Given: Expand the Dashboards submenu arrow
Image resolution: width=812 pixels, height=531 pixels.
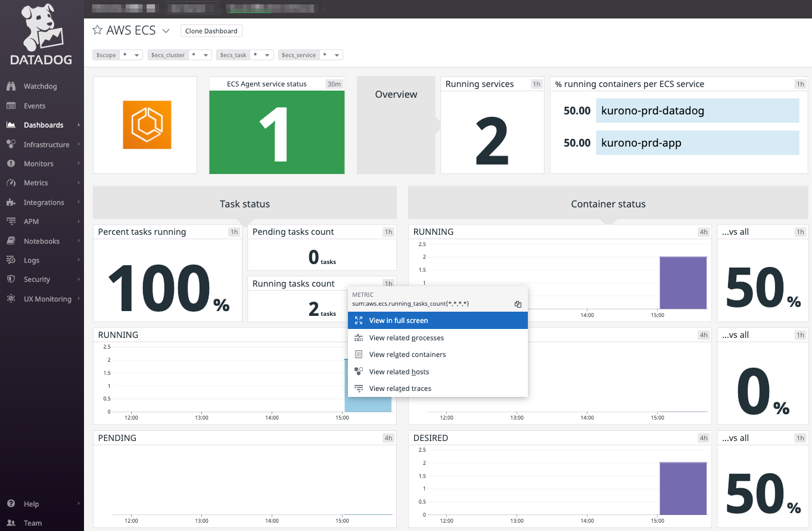Looking at the screenshot, I should coord(79,125).
